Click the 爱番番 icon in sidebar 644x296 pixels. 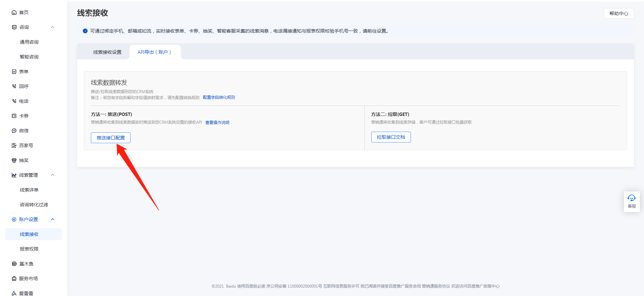tap(14, 293)
